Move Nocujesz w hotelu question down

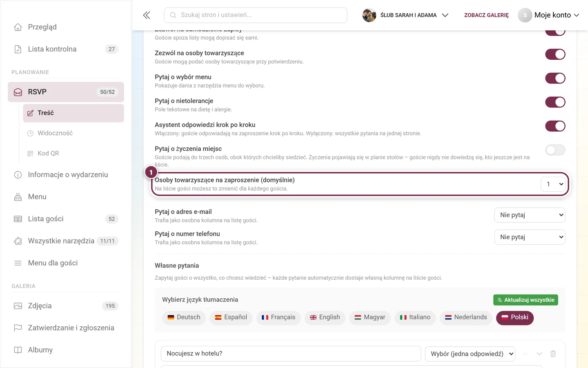pos(539,354)
